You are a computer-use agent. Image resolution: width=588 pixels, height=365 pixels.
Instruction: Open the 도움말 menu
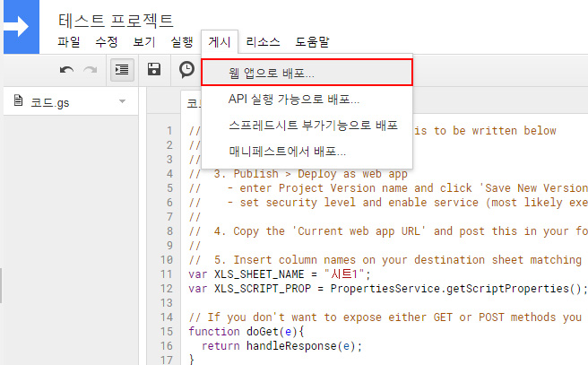(312, 42)
